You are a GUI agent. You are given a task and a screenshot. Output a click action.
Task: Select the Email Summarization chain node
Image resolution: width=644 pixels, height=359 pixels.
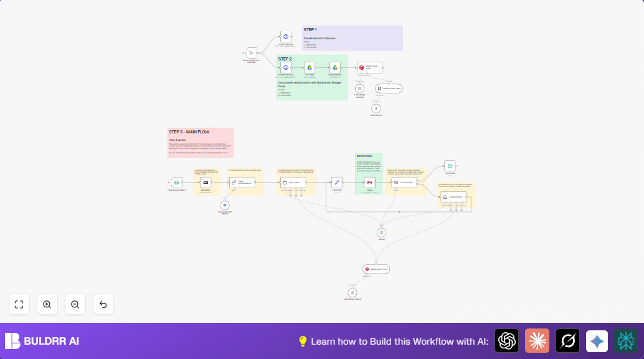(x=242, y=183)
